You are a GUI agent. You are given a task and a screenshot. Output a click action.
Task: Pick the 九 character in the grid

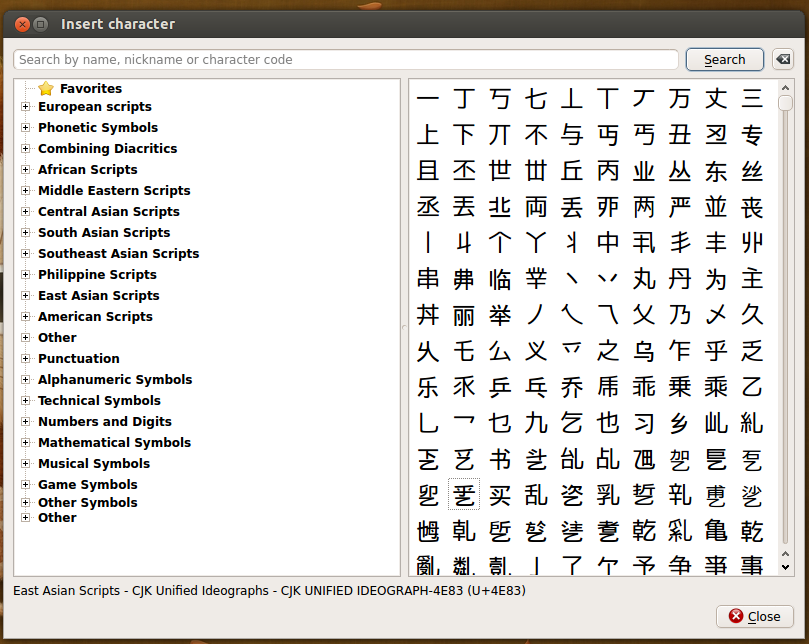536,422
